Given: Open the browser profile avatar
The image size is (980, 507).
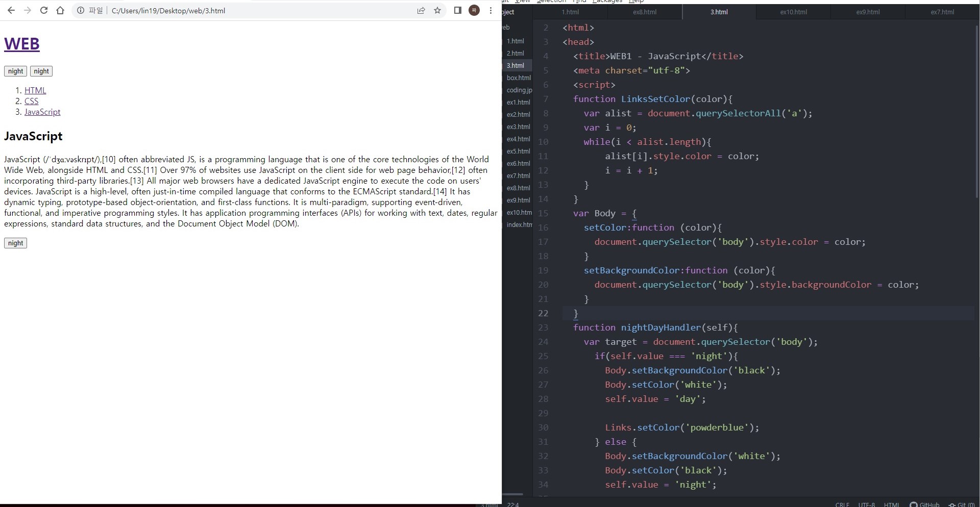Looking at the screenshot, I should (x=474, y=10).
